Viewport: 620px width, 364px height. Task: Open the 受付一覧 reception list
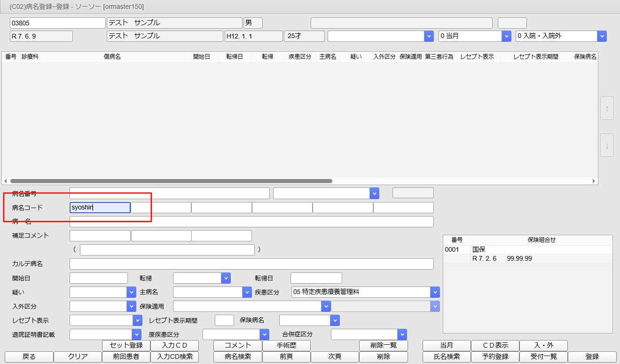click(x=543, y=356)
